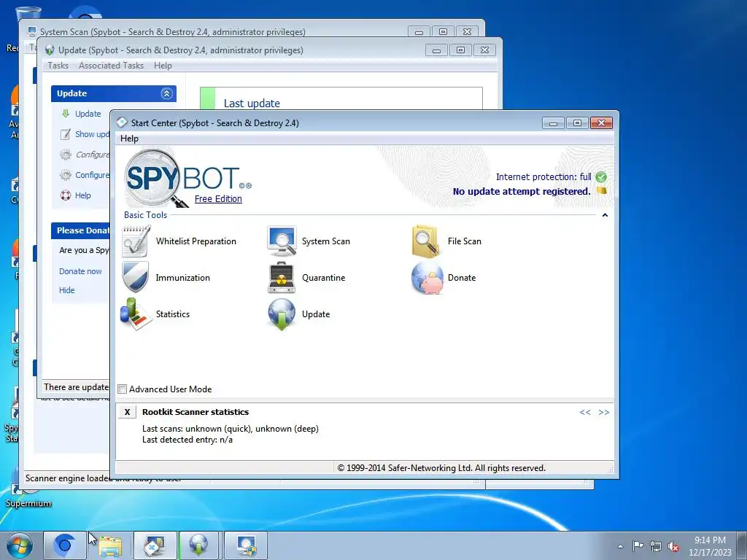Open the Whitelist Preparation tool icon
Viewport: 747px width, 560px height.
(x=136, y=241)
